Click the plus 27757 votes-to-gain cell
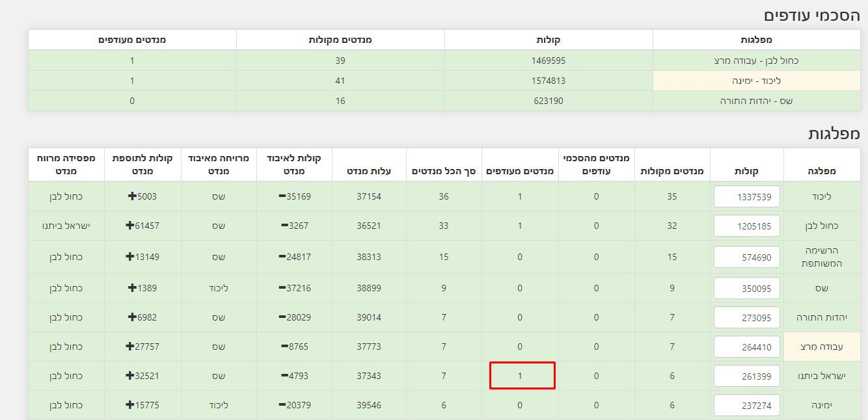Viewport: 868px width, 420px height. (x=142, y=347)
